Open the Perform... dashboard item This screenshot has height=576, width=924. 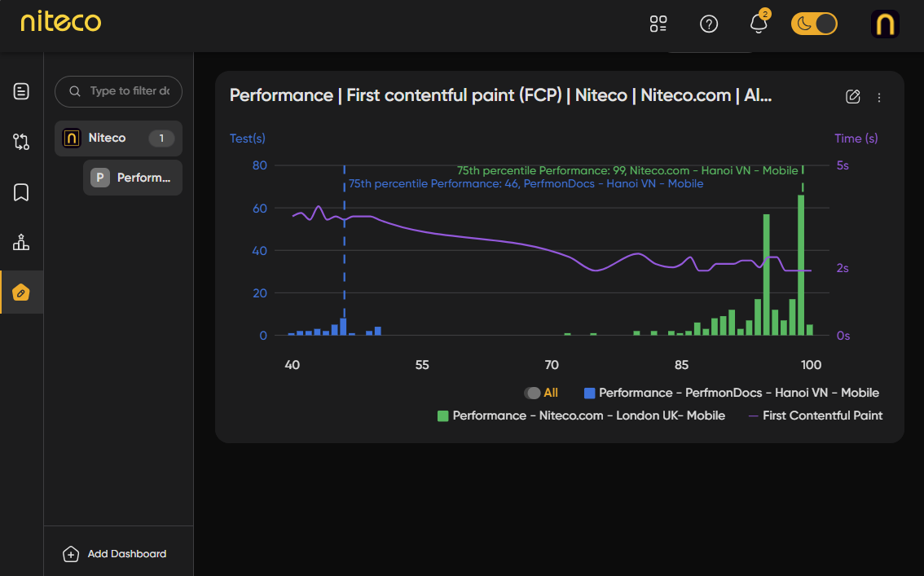[x=133, y=178]
